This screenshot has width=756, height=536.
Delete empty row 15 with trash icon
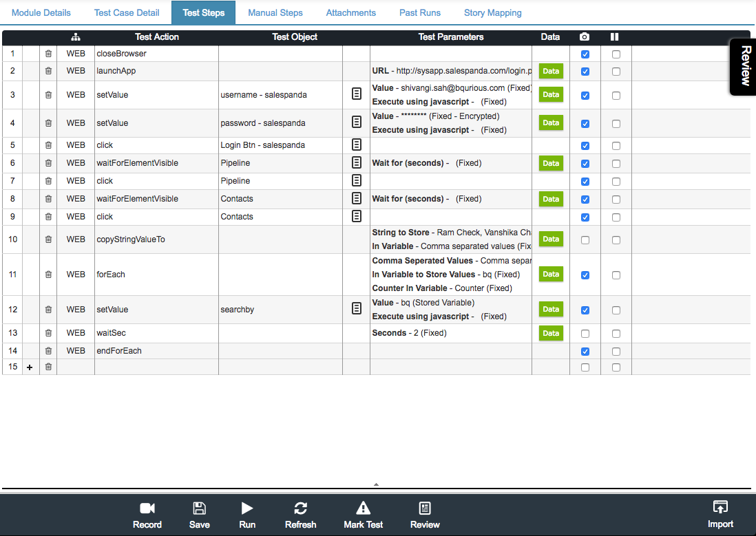click(48, 367)
